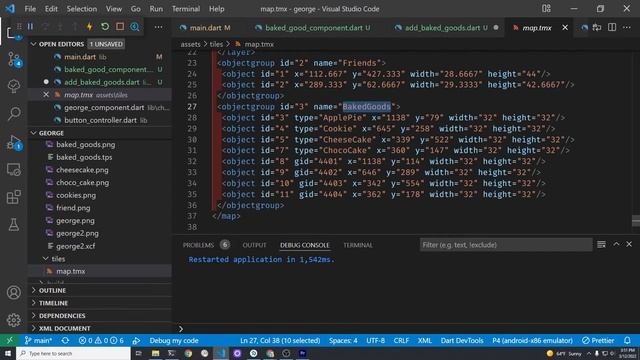Screen dimensions: 640x360
Task: Expand the Outline section
Action: [52, 290]
